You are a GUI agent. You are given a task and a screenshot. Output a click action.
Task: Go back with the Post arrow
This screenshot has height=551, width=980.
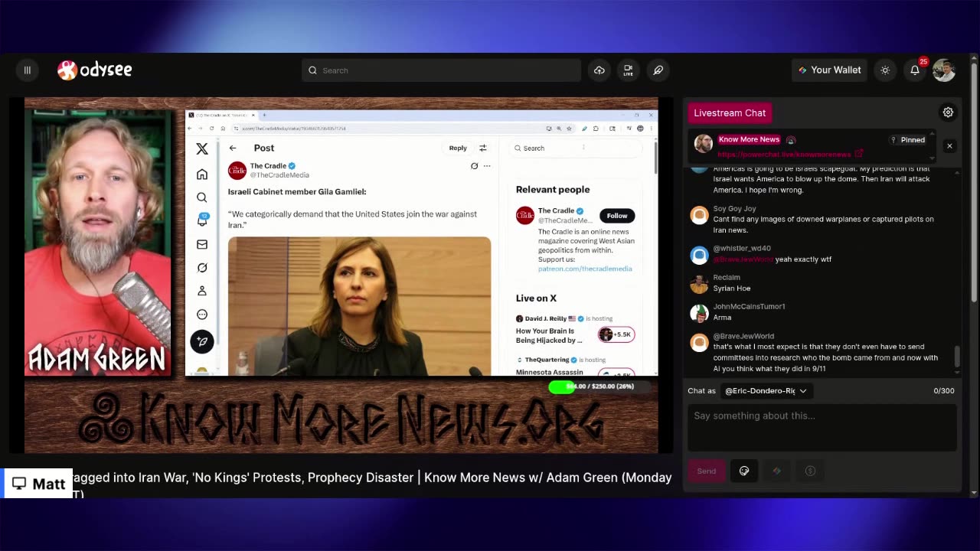[x=233, y=148]
